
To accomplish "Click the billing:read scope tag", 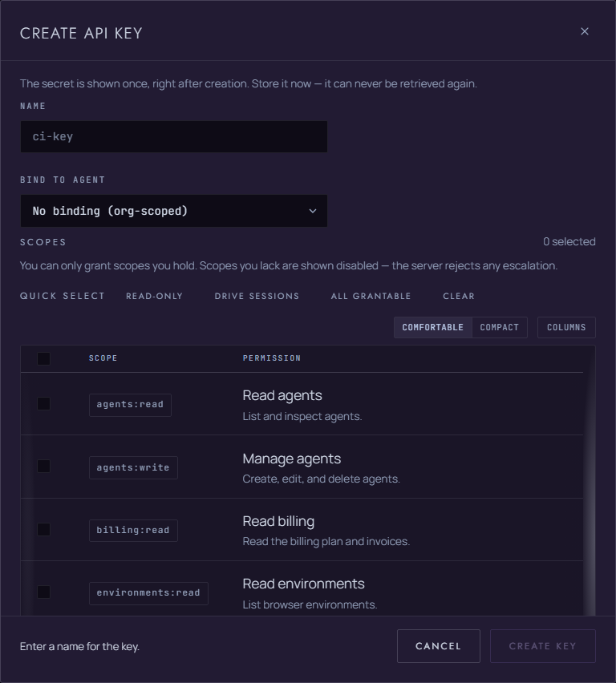I will point(133,530).
